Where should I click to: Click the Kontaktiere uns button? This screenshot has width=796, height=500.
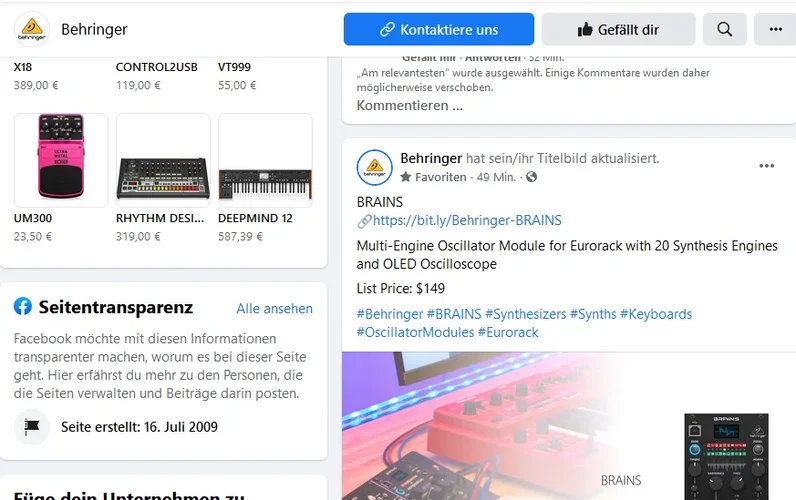[x=439, y=29]
